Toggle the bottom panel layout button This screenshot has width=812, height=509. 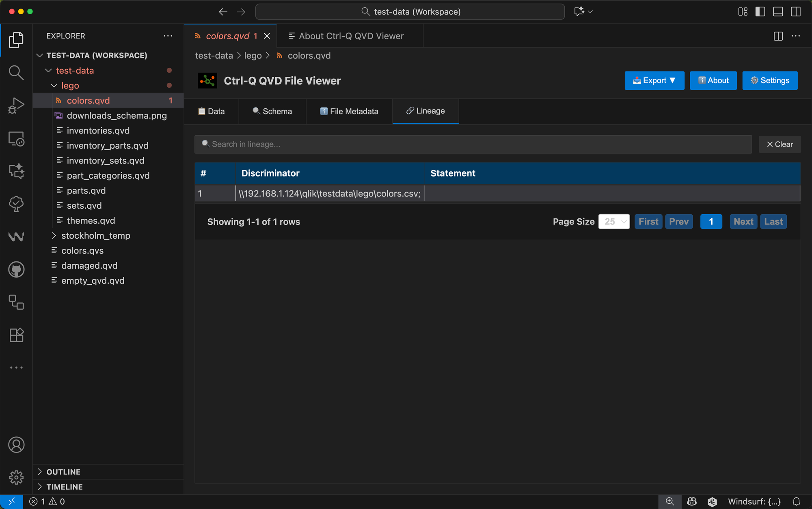tap(777, 12)
